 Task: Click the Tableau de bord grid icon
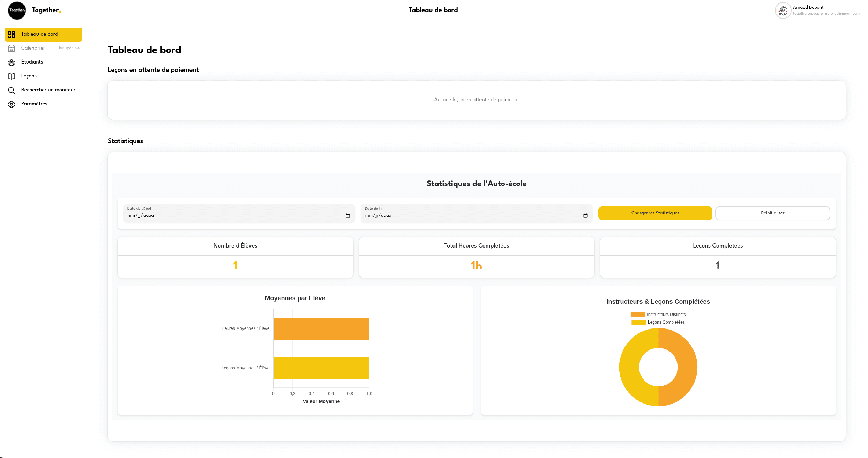click(12, 34)
